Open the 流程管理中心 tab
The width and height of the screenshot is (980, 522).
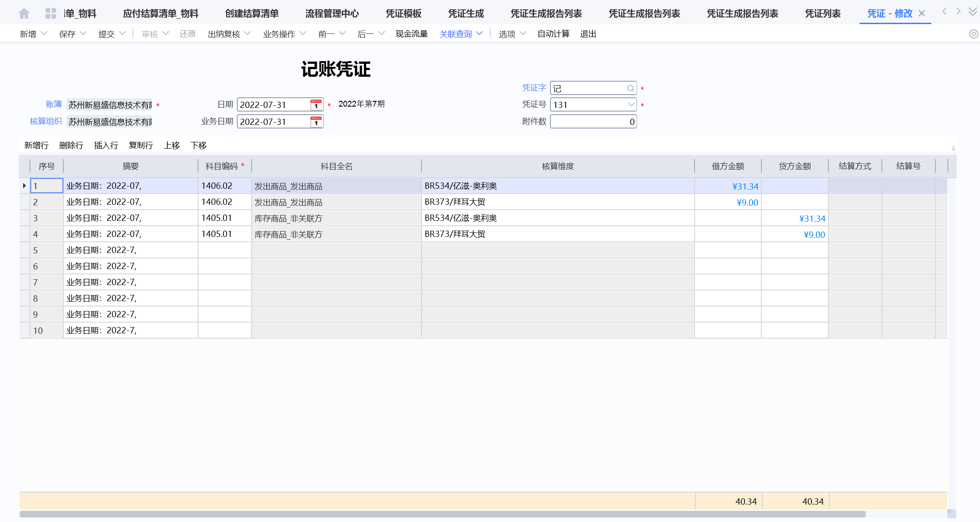pyautogui.click(x=332, y=13)
